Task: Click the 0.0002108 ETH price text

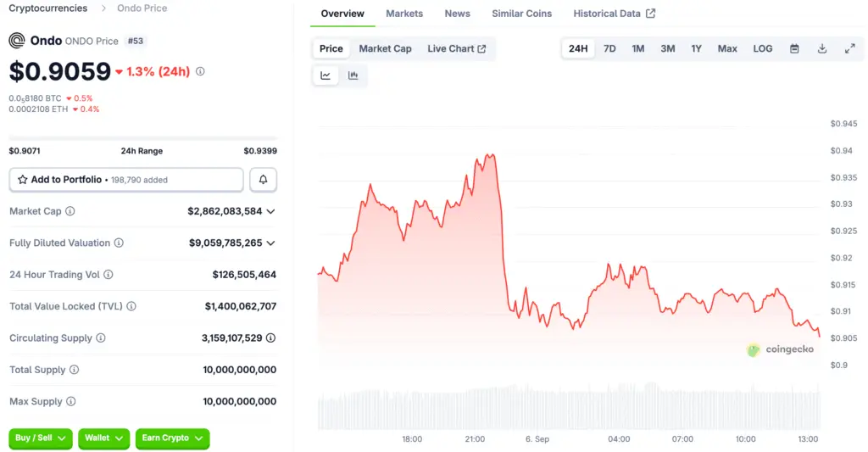Action: [38, 109]
